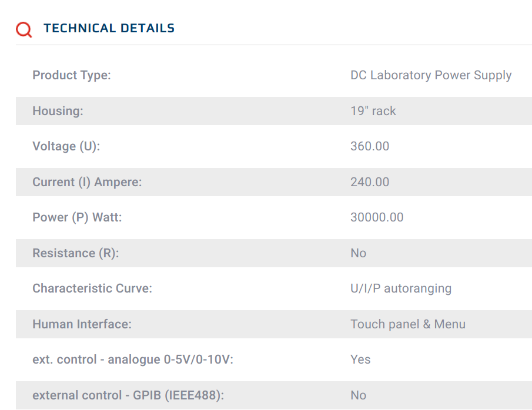Image resolution: width=532 pixels, height=410 pixels.
Task: Select the 240.00 current value
Action: (370, 182)
